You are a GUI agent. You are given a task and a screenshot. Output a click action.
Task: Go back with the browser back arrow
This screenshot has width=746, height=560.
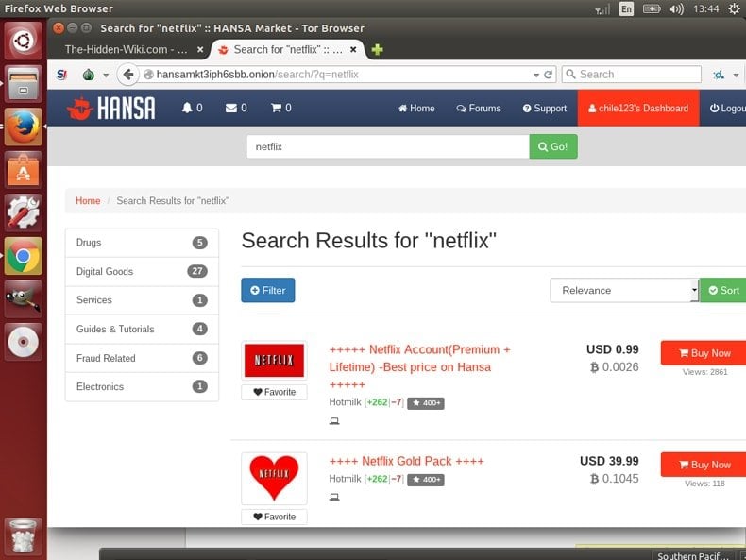127,75
